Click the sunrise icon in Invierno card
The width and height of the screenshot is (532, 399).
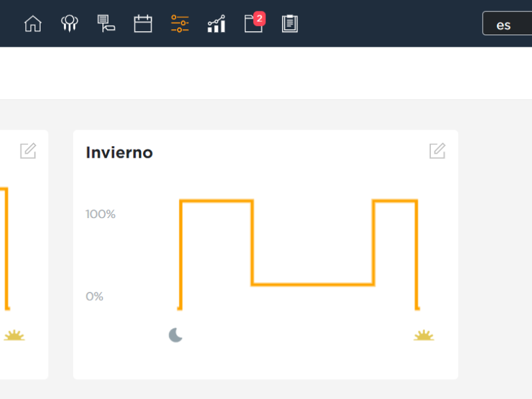click(424, 335)
